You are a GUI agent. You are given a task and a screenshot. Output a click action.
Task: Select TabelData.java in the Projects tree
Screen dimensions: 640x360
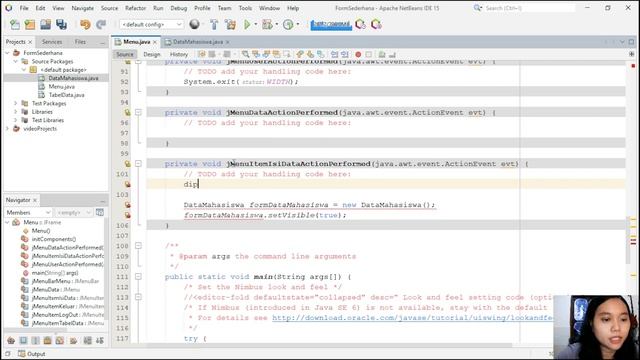[x=67, y=95]
